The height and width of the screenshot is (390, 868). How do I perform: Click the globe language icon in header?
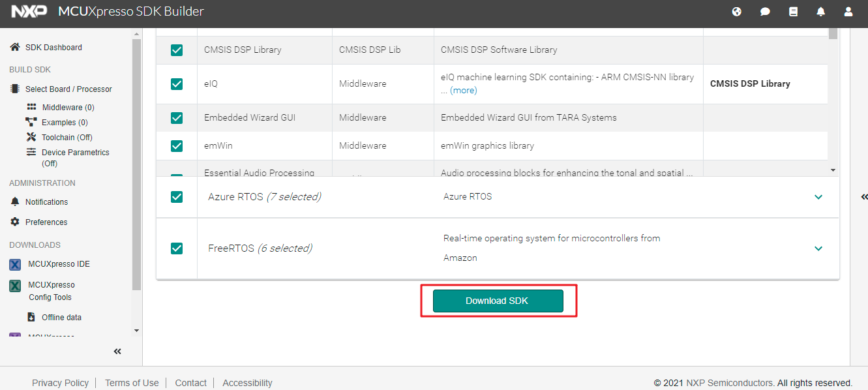[737, 12]
